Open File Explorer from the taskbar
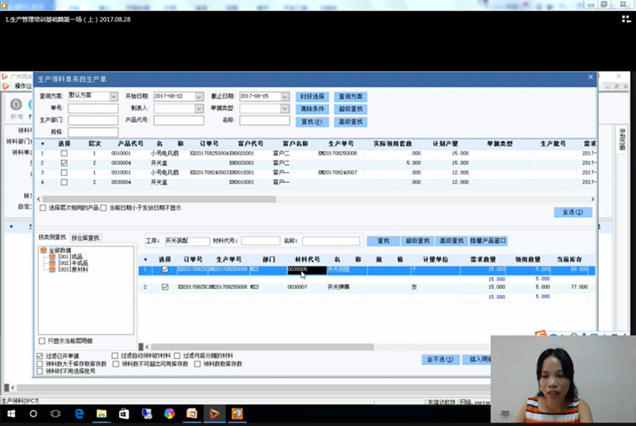 pyautogui.click(x=101, y=413)
